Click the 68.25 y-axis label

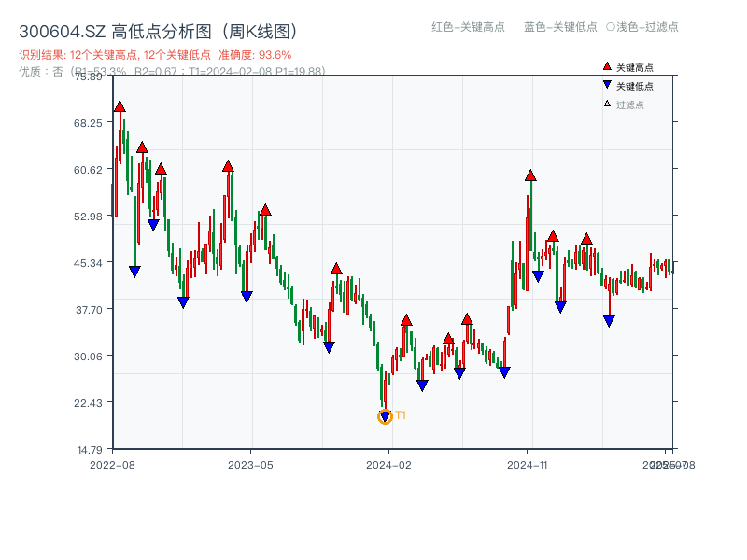(88, 123)
